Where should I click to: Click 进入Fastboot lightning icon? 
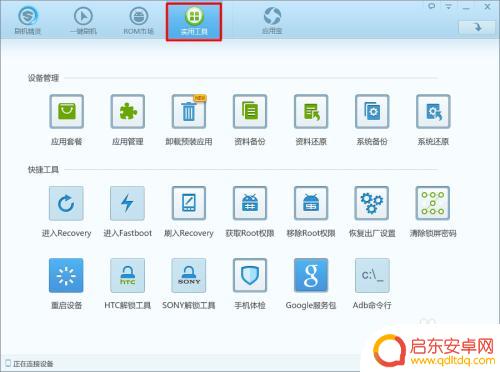127,203
